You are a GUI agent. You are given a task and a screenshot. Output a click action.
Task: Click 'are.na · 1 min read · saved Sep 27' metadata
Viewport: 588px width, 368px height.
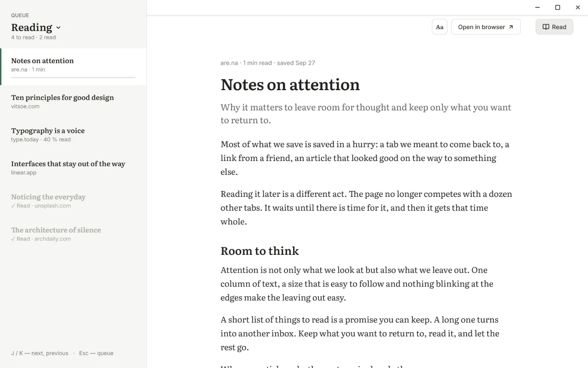(x=268, y=63)
